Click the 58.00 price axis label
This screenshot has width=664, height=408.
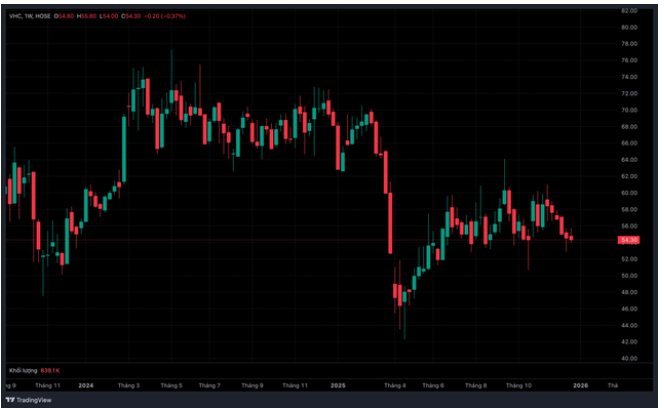(629, 209)
